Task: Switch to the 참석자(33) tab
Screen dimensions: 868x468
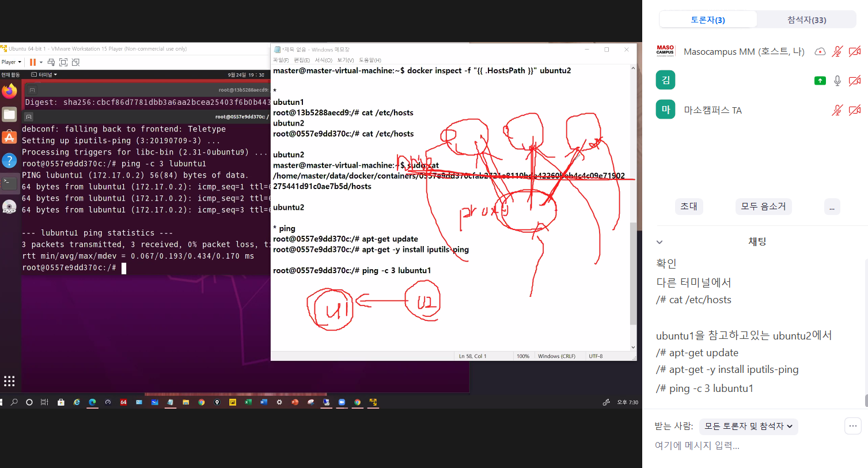Action: [806, 20]
